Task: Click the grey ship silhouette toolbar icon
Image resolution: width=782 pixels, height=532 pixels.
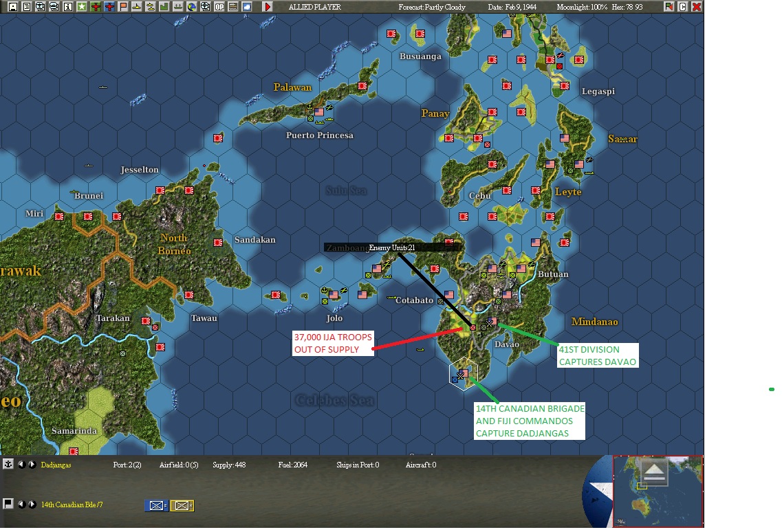Action: [177, 7]
